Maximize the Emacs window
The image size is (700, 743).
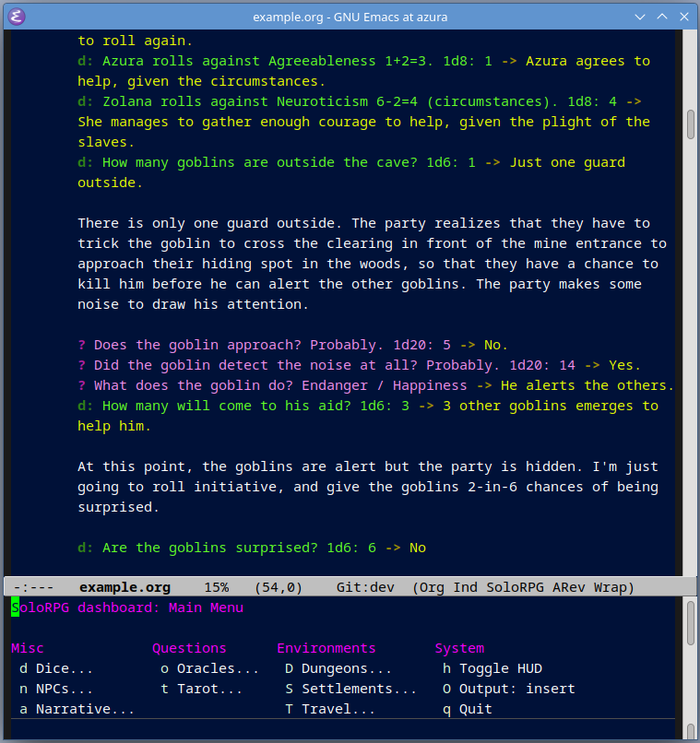click(662, 16)
